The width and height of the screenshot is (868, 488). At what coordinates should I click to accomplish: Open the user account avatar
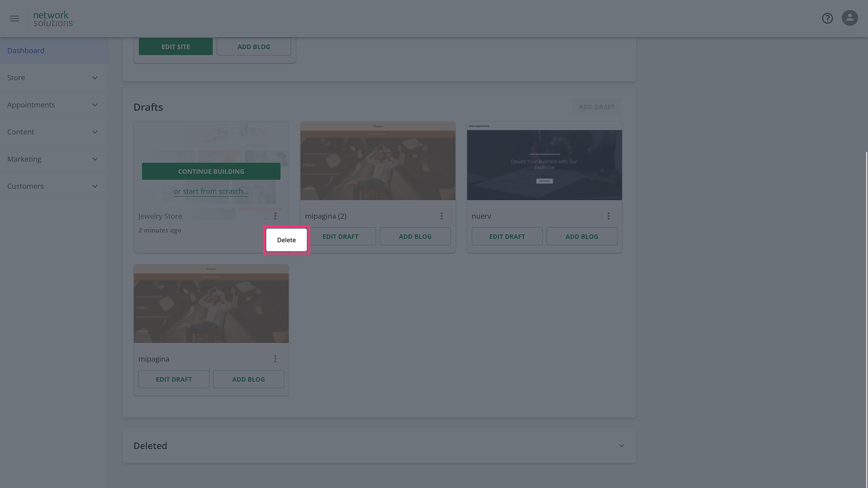(x=849, y=18)
